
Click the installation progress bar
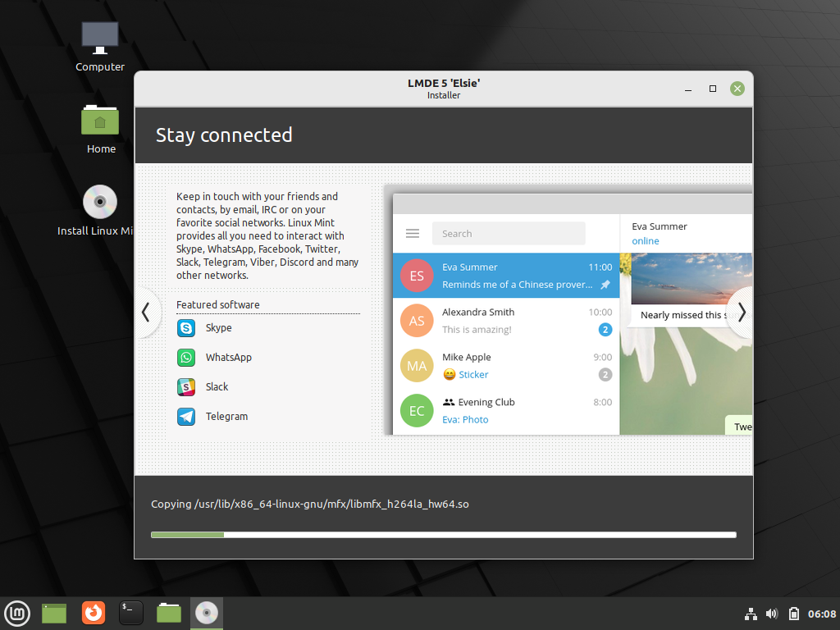tap(444, 535)
